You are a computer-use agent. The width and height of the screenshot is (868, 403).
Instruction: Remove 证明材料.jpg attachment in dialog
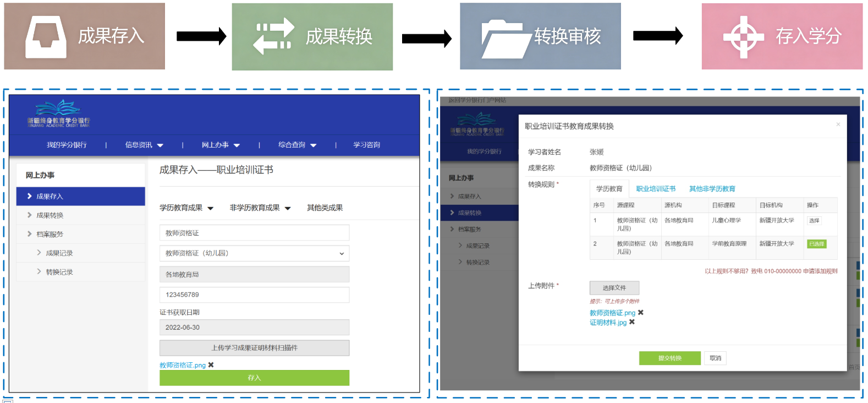click(x=632, y=322)
